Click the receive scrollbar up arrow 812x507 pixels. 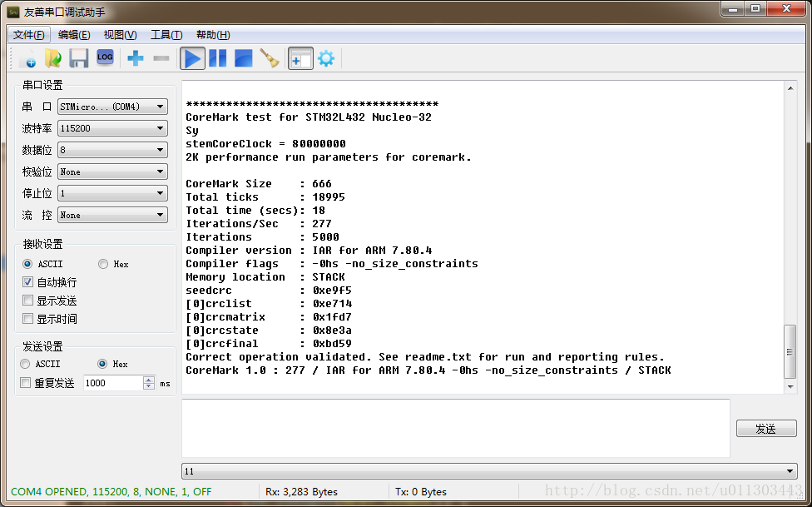pos(790,88)
